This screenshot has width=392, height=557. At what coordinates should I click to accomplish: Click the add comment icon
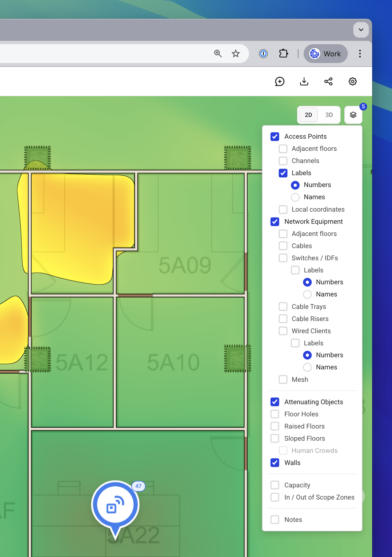tap(280, 82)
